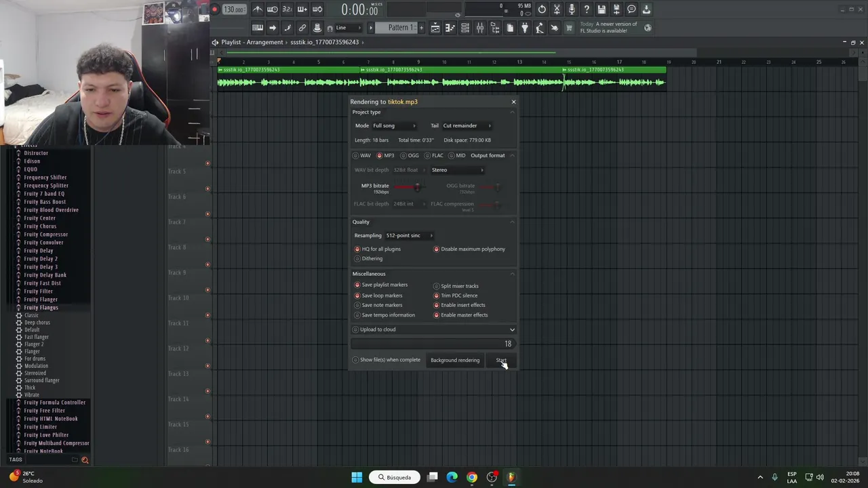Open the View browser icon
The width and height of the screenshot is (868, 488).
click(495, 28)
